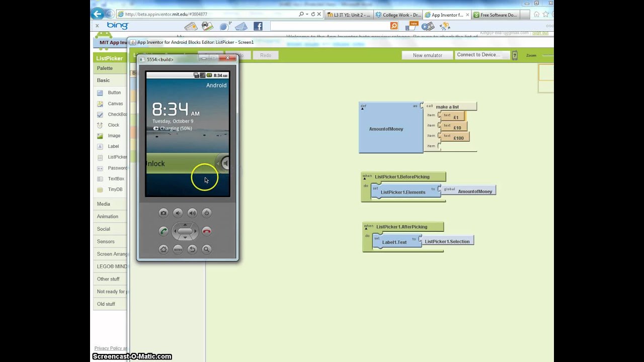Click the question mark help icon beside Connect to Device
Screen dimensions: 644x362
click(515, 55)
